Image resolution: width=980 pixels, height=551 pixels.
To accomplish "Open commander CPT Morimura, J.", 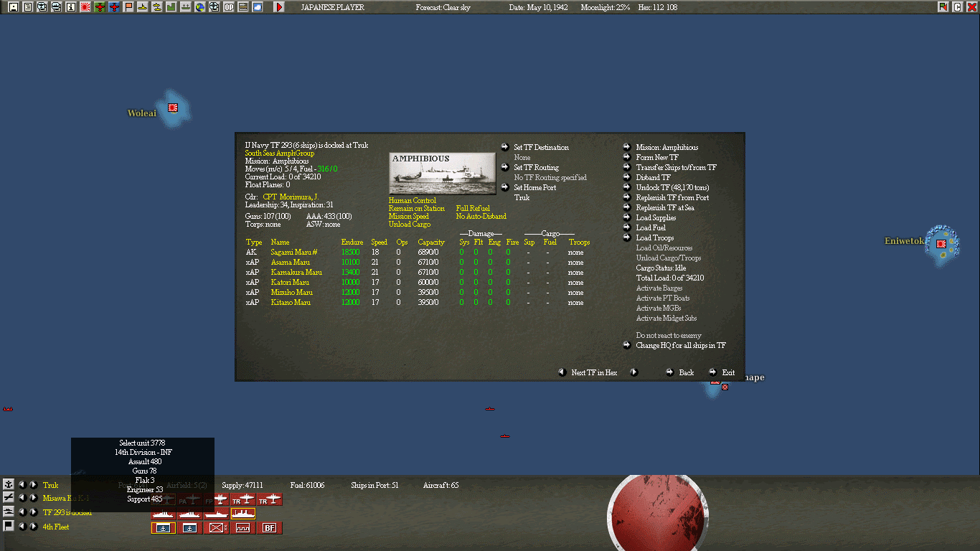I will click(291, 197).
